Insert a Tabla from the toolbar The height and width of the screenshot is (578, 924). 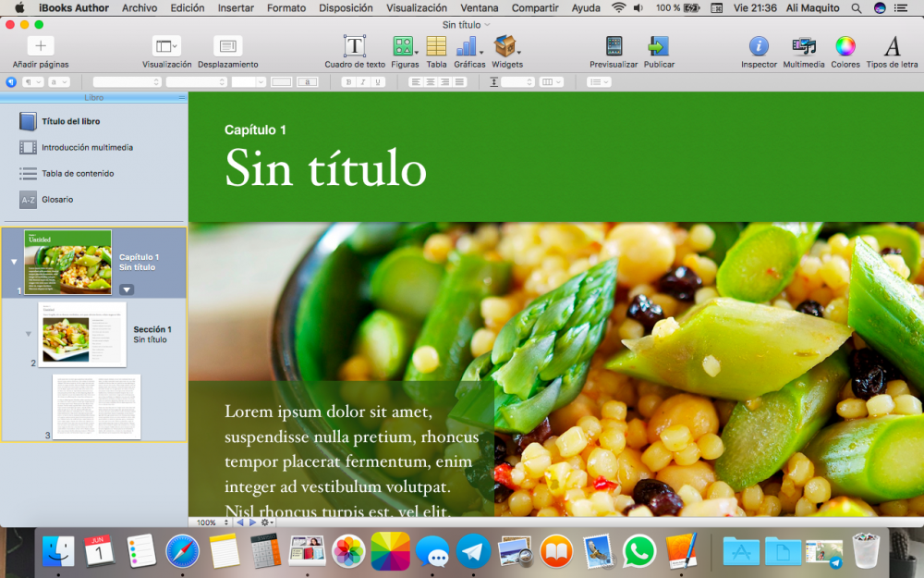[436, 46]
